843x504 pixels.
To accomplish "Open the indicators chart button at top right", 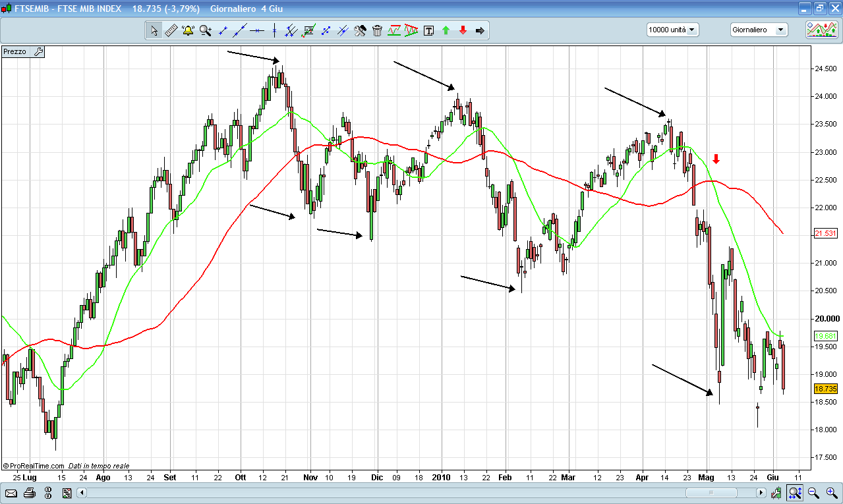I will coord(821,30).
